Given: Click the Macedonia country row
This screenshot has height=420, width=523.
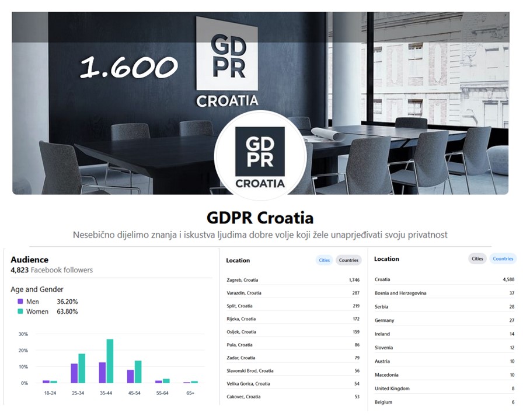Looking at the screenshot, I should pos(445,375).
